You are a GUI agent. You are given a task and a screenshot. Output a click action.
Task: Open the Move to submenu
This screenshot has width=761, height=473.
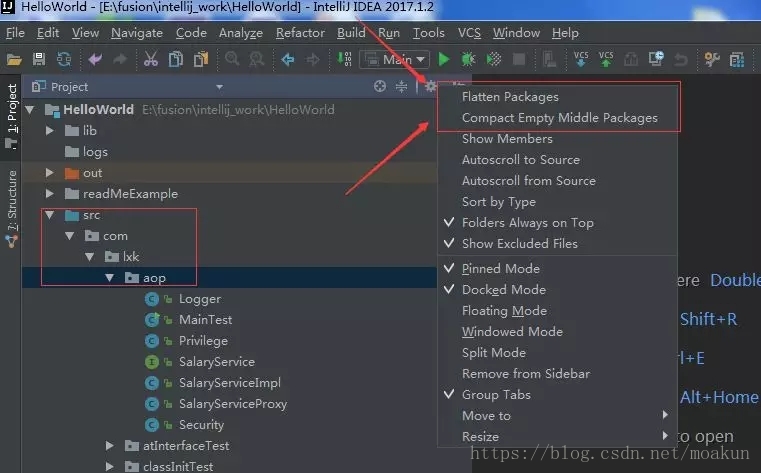point(557,416)
